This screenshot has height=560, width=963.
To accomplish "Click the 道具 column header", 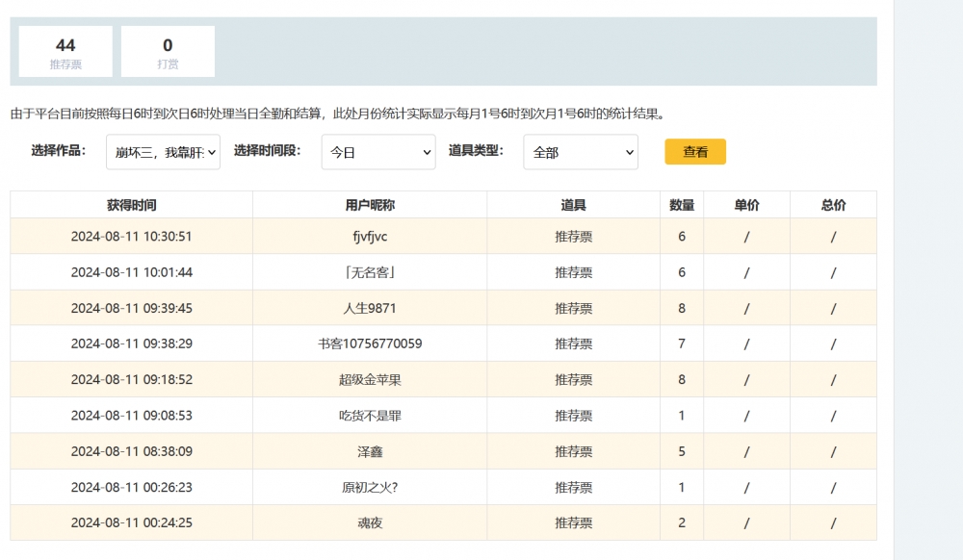I will 574,205.
